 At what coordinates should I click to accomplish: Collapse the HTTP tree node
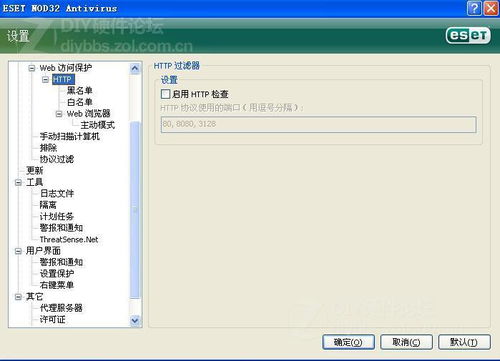45,80
